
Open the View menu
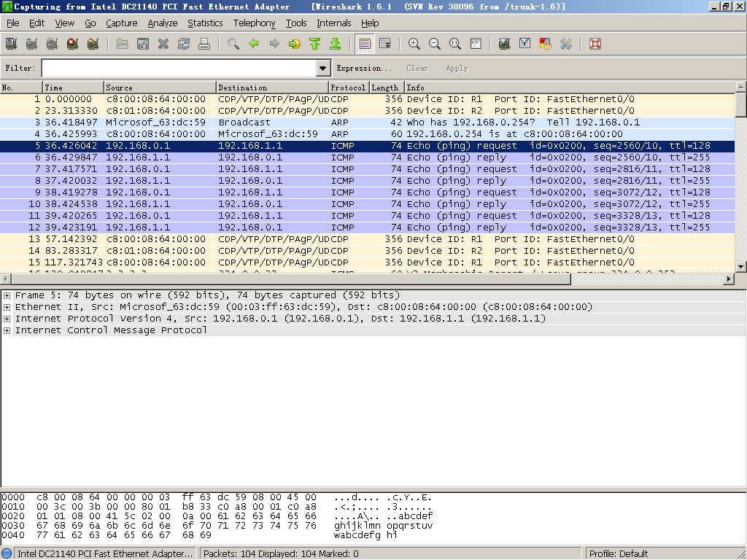pos(65,23)
